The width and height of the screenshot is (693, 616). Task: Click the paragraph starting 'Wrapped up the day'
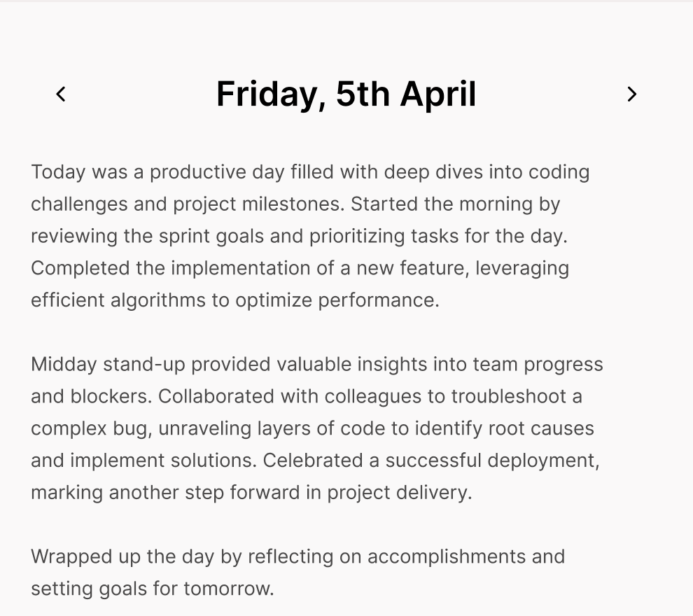tap(298, 573)
